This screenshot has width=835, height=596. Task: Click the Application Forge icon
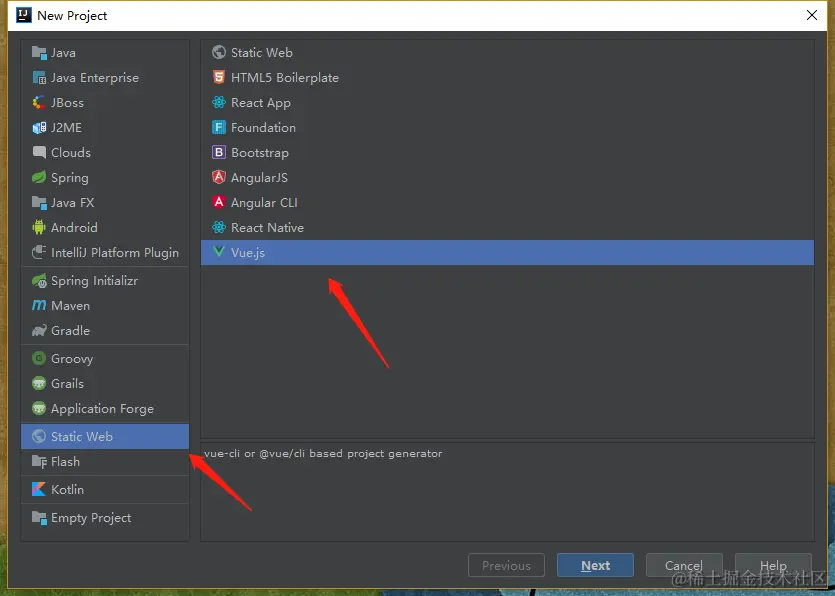(39, 409)
